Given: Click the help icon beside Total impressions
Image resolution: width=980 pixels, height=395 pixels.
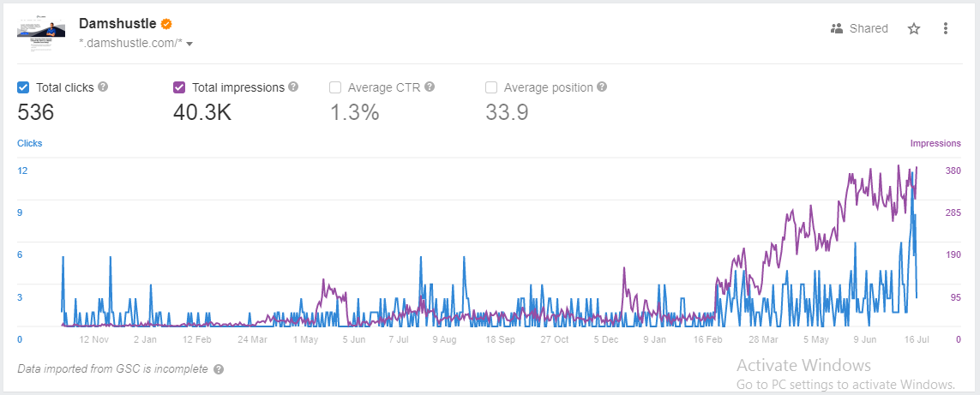Looking at the screenshot, I should (293, 87).
